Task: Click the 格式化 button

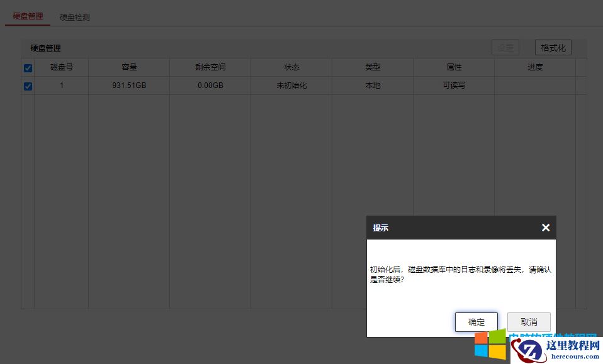Action: pos(553,47)
